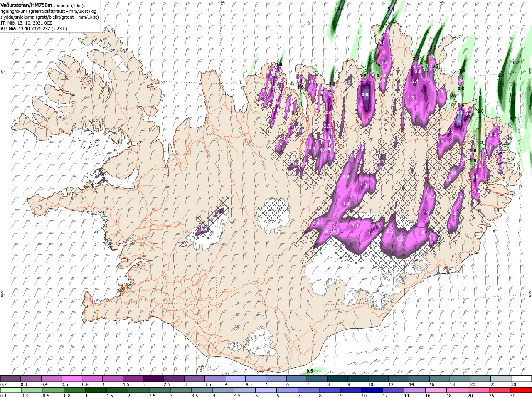This screenshot has height=399, width=532.
Task: Pick the light lavender 4 swatch, top legend row
Action: click(x=235, y=379)
